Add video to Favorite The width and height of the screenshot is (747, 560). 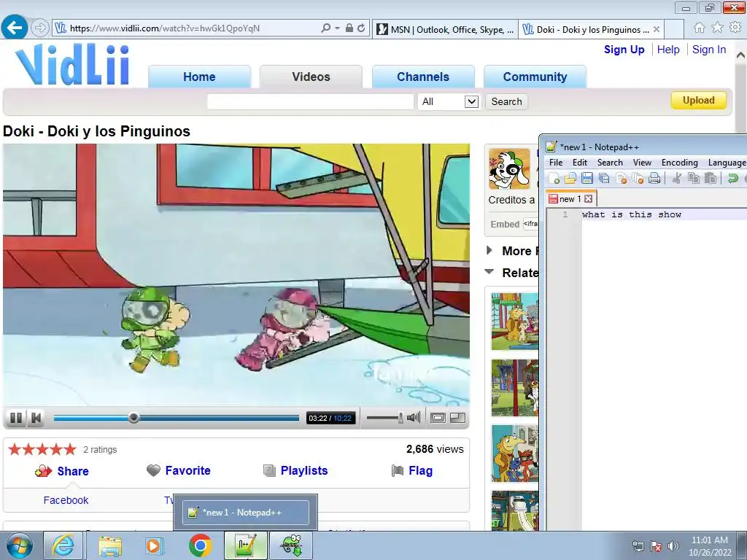tap(178, 470)
